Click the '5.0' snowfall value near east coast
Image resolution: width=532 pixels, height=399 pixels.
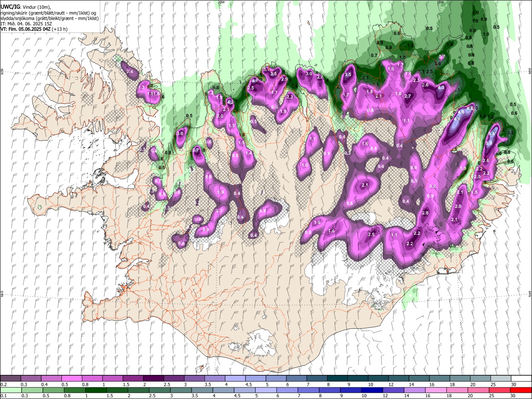click(x=489, y=143)
